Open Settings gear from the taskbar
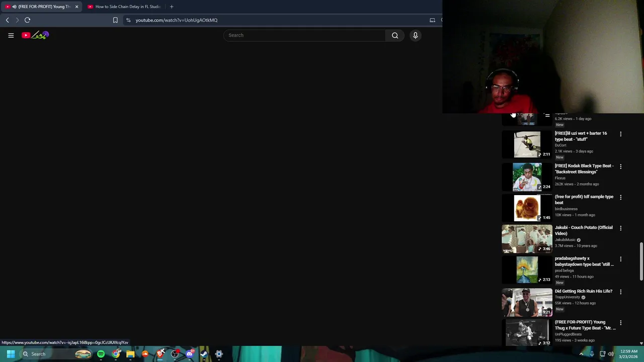The height and width of the screenshot is (362, 644). 219,354
